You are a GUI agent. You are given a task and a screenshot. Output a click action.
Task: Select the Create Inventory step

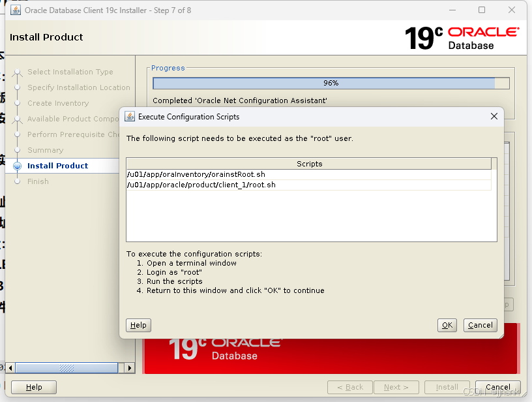click(58, 103)
